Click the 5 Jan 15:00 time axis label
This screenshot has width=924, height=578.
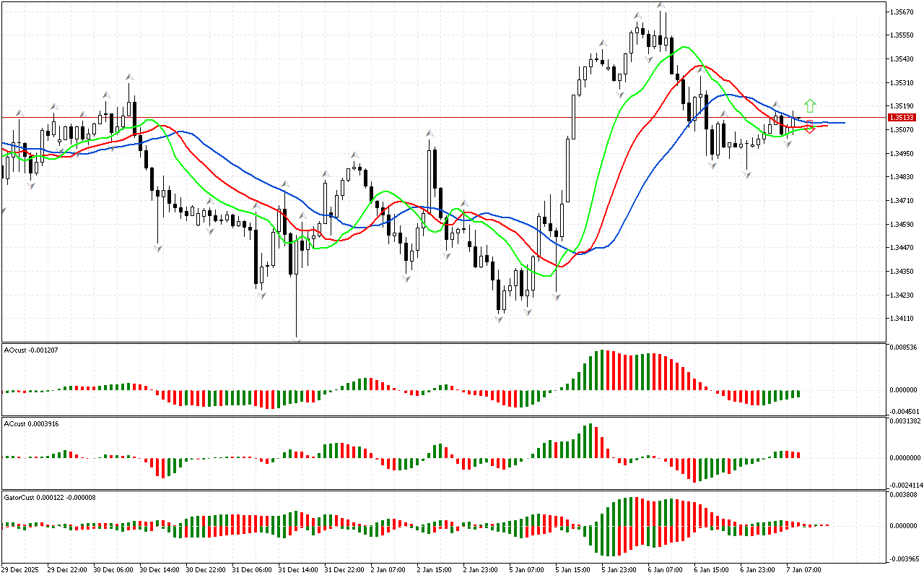coord(572,570)
